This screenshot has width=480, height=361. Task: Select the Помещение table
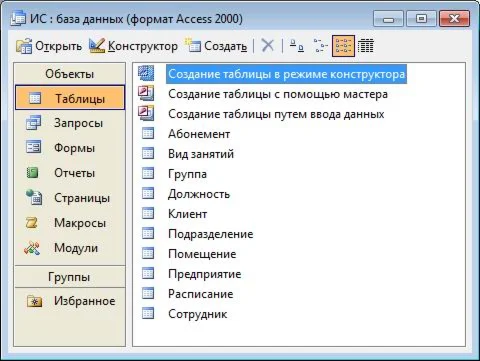pyautogui.click(x=202, y=254)
